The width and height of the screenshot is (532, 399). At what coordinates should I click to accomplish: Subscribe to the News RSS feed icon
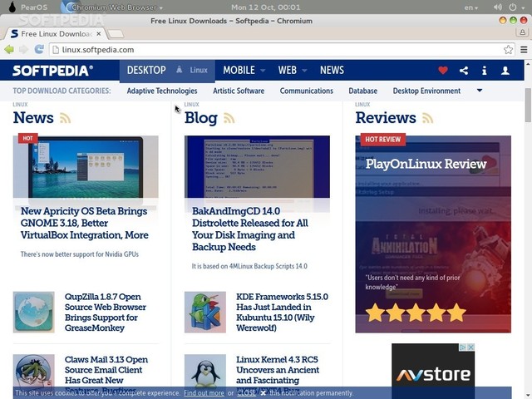[x=65, y=118]
